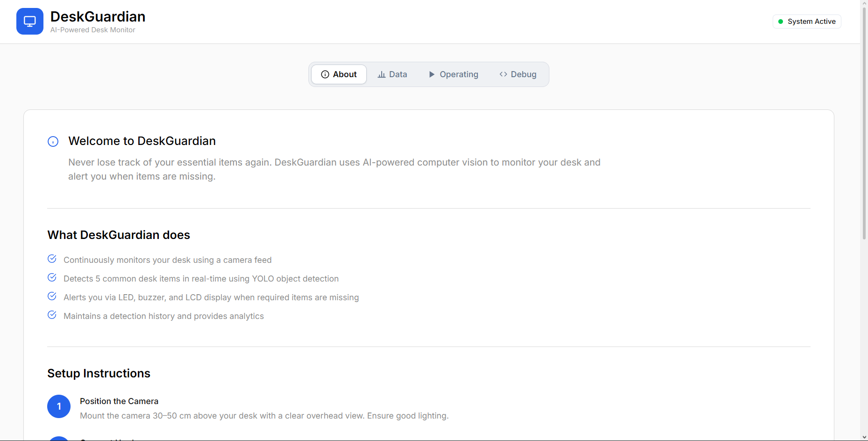Viewport: 868px width, 441px height.
Task: Click the step 1 number circle
Action: click(59, 406)
